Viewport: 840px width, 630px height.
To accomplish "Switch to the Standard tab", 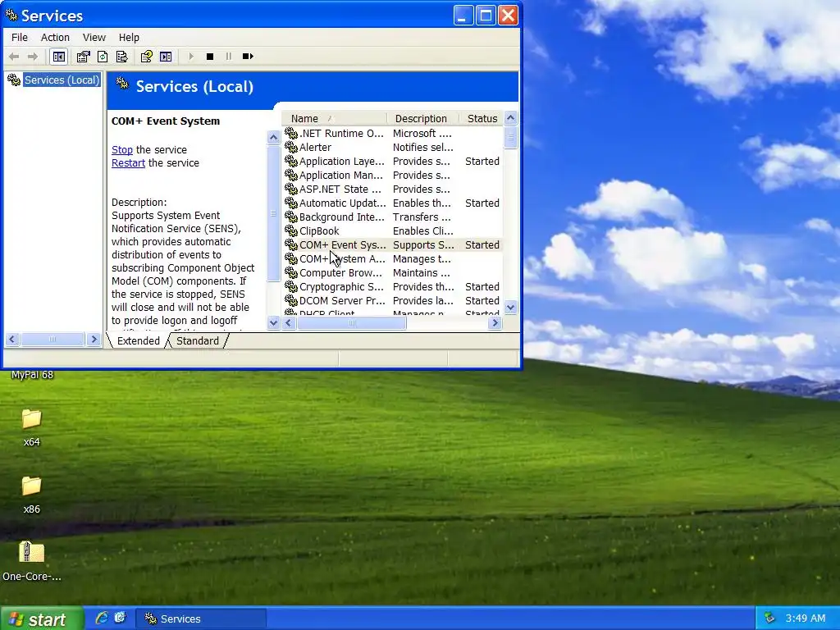I will coord(198,340).
